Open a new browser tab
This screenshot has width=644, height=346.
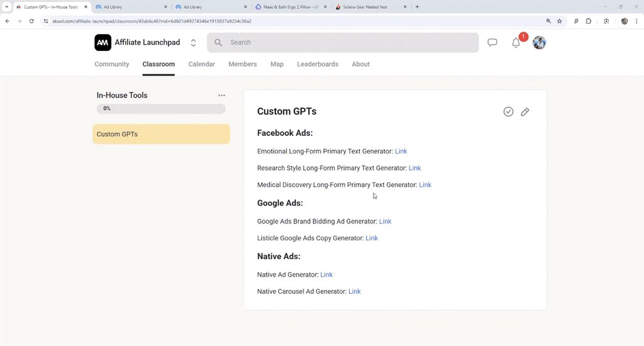pyautogui.click(x=418, y=6)
